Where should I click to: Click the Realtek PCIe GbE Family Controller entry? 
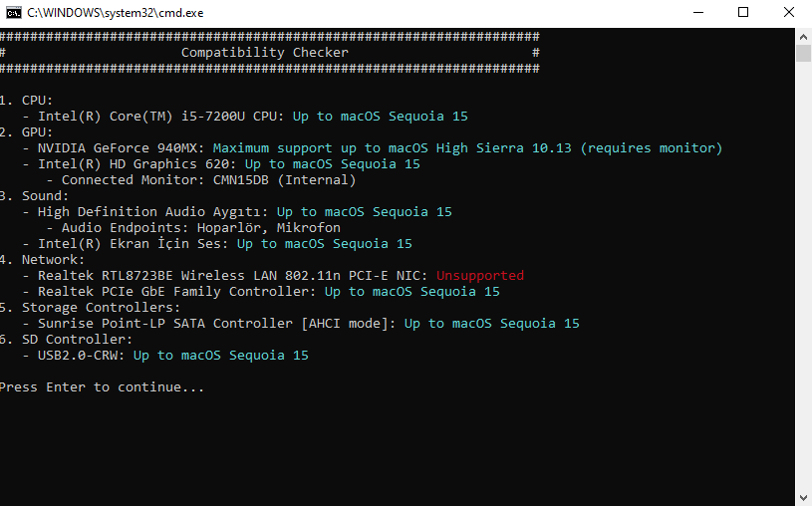tap(176, 292)
